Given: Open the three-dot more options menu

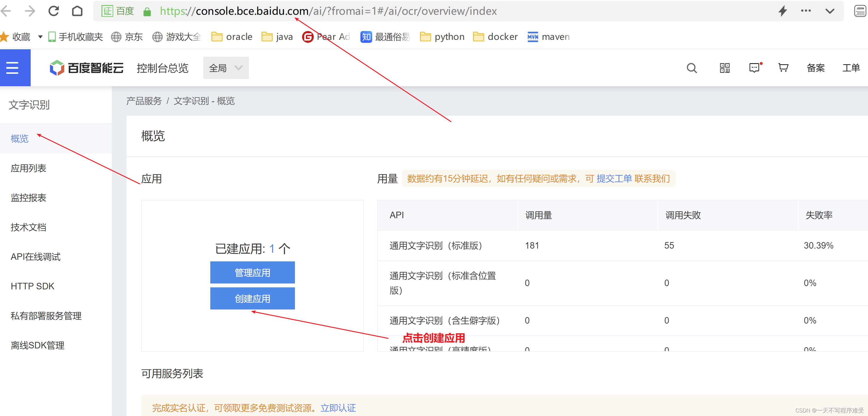Looking at the screenshot, I should tap(806, 11).
